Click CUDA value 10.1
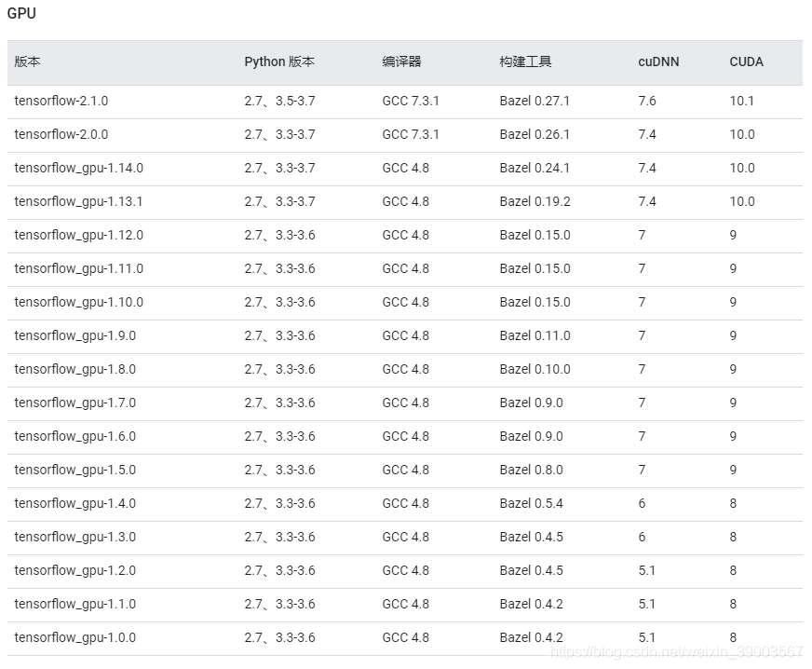 click(x=742, y=101)
